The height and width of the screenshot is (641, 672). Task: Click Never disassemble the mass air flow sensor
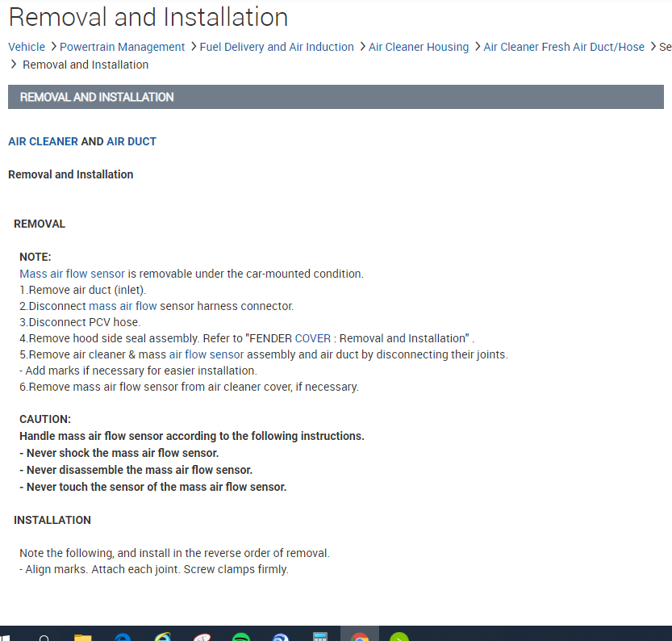136,470
